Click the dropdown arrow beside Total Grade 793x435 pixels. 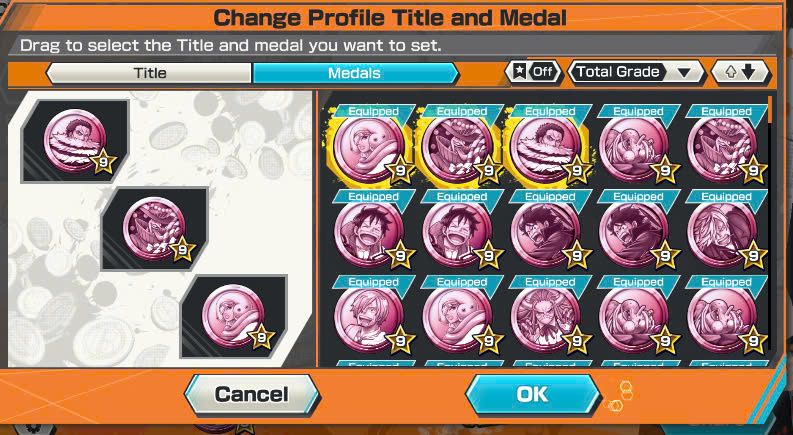684,73
